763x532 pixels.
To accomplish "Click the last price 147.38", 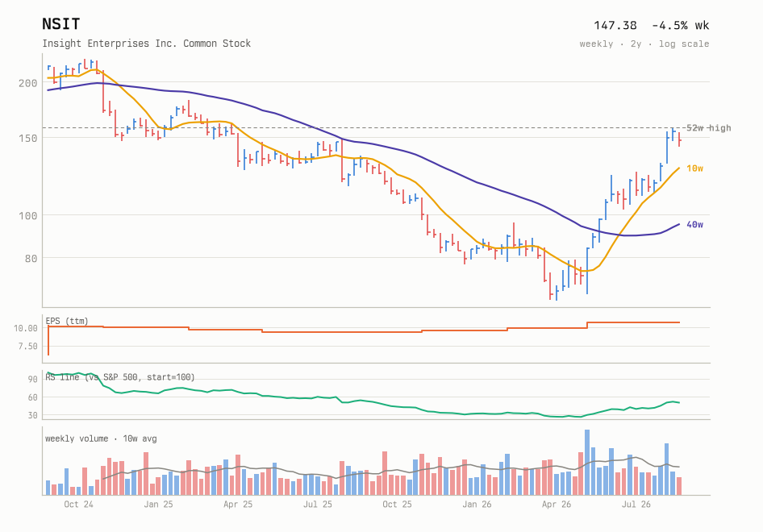I will coord(615,25).
